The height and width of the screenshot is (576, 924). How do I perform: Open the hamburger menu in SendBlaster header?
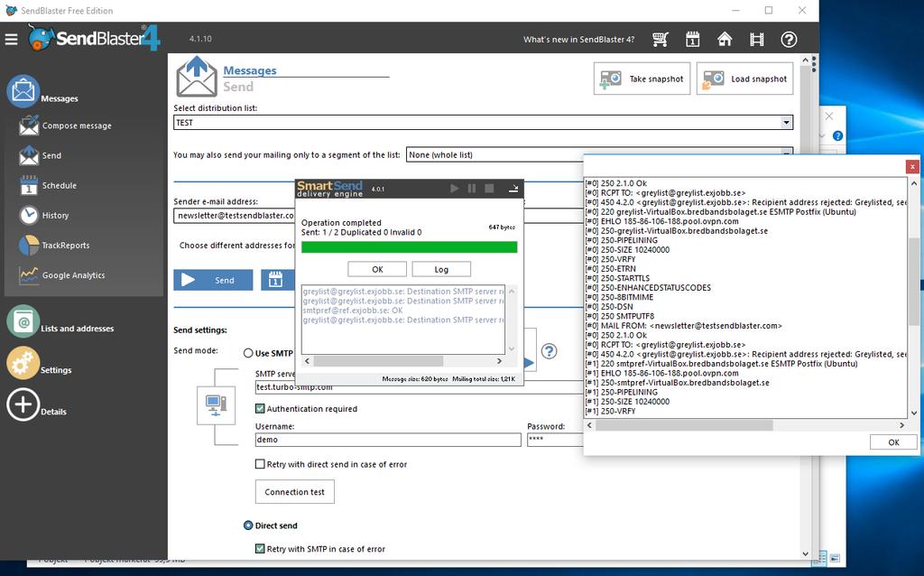pos(11,40)
